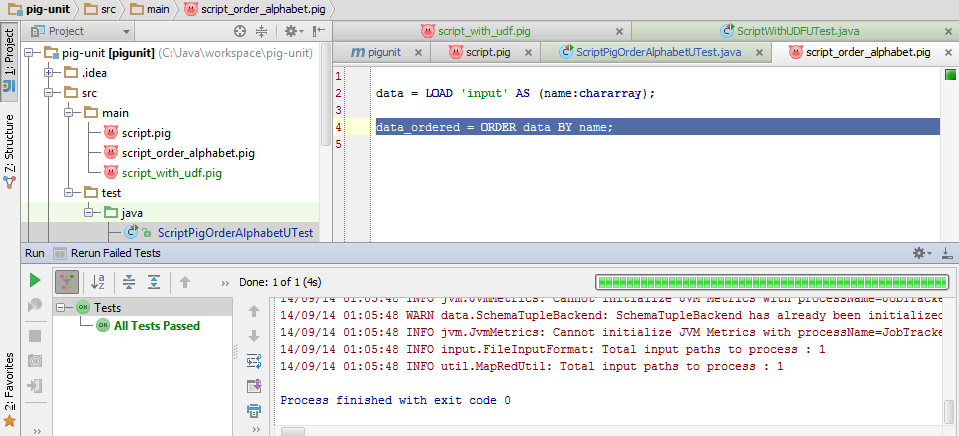The width and height of the screenshot is (959, 436).
Task: Toggle scroll to end of console
Action: [253, 385]
